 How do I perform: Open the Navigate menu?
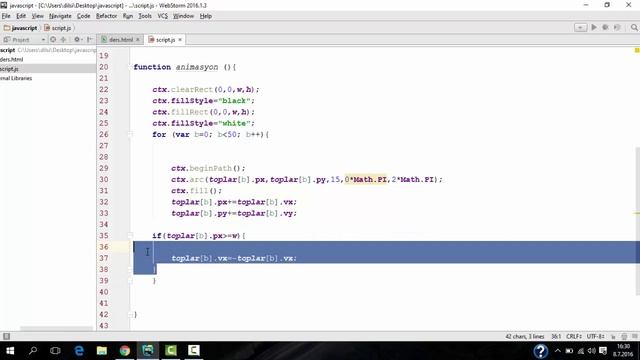coord(60,16)
